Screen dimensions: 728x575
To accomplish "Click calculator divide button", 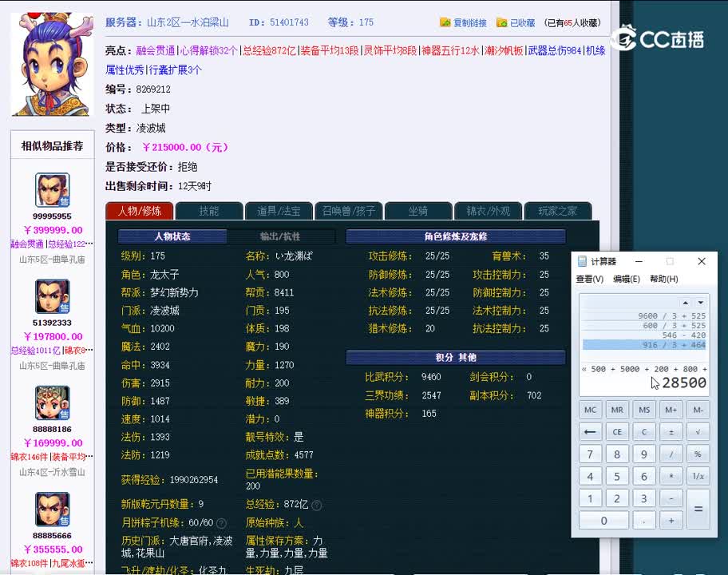I will point(671,454).
